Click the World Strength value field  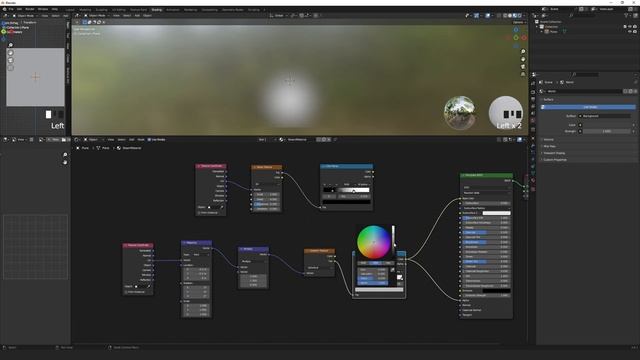point(607,131)
